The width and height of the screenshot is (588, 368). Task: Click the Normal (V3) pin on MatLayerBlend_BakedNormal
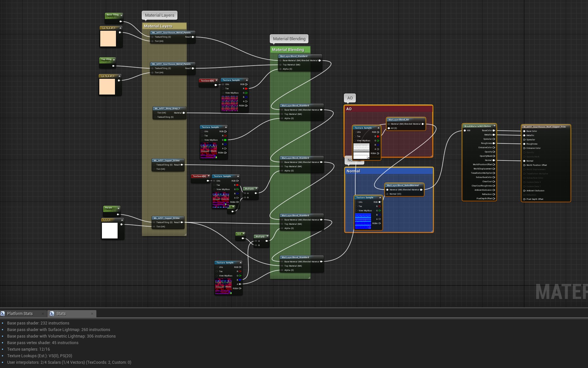387,194
